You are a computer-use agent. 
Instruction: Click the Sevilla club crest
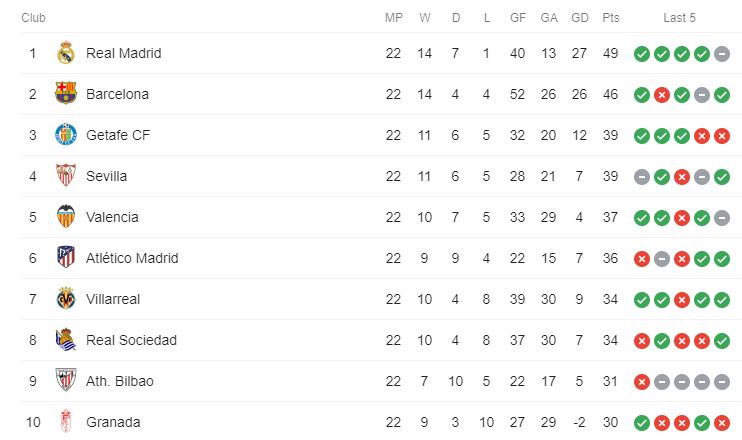pos(66,176)
